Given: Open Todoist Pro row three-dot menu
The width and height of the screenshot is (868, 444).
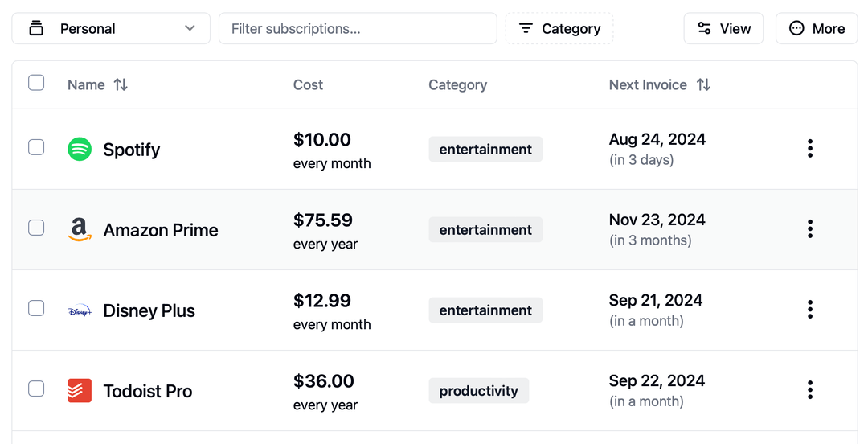Looking at the screenshot, I should click(809, 390).
